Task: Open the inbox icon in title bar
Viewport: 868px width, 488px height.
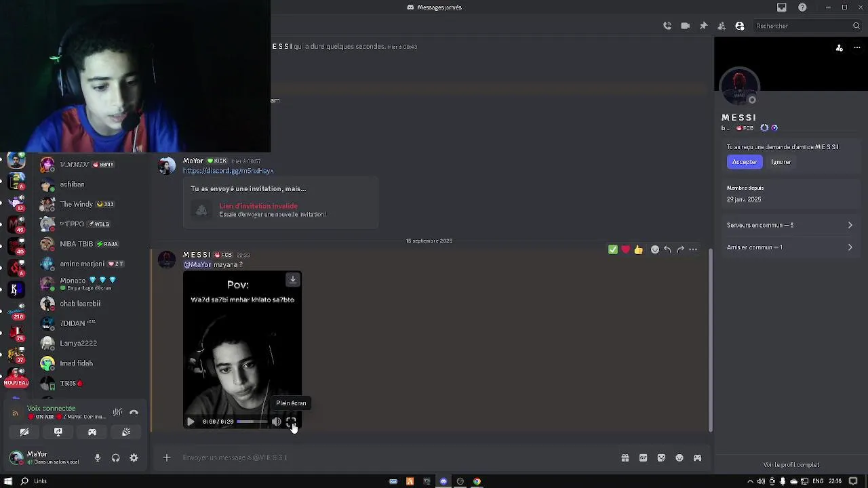Action: 782,7
